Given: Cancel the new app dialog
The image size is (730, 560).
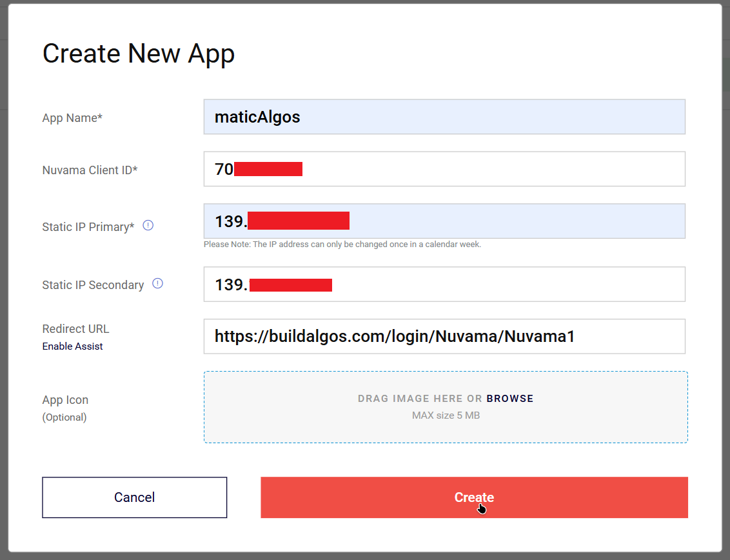Looking at the screenshot, I should [x=134, y=497].
